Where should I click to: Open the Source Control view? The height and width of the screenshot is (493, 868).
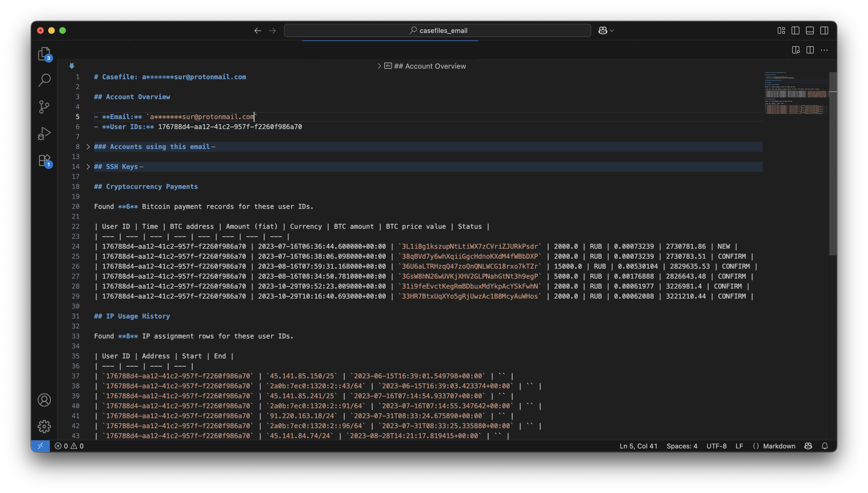pyautogui.click(x=44, y=107)
